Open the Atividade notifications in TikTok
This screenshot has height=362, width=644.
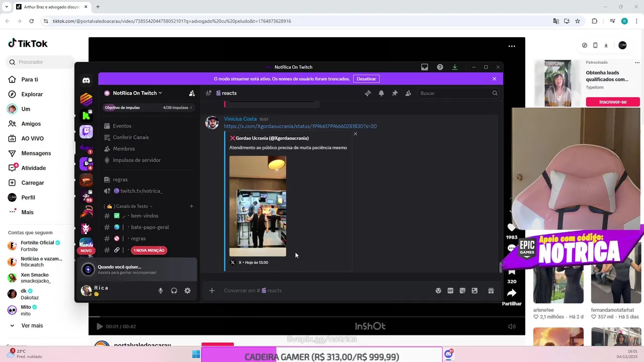pyautogui.click(x=33, y=168)
